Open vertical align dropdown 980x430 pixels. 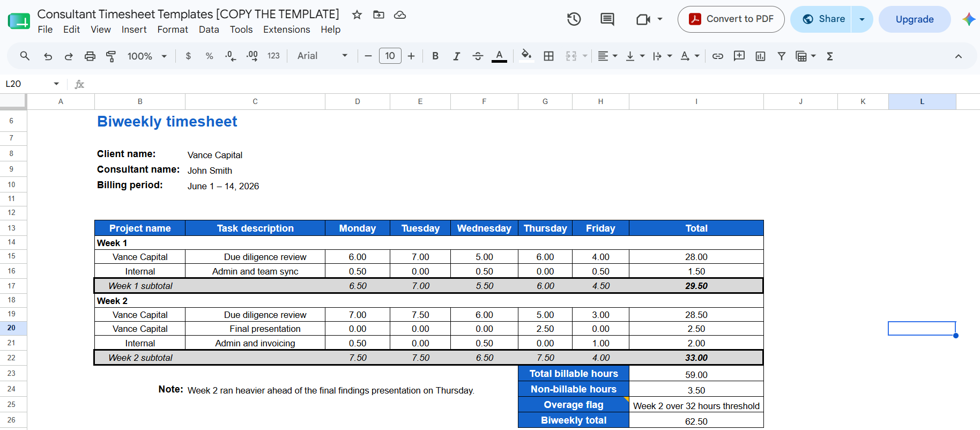[x=635, y=56]
